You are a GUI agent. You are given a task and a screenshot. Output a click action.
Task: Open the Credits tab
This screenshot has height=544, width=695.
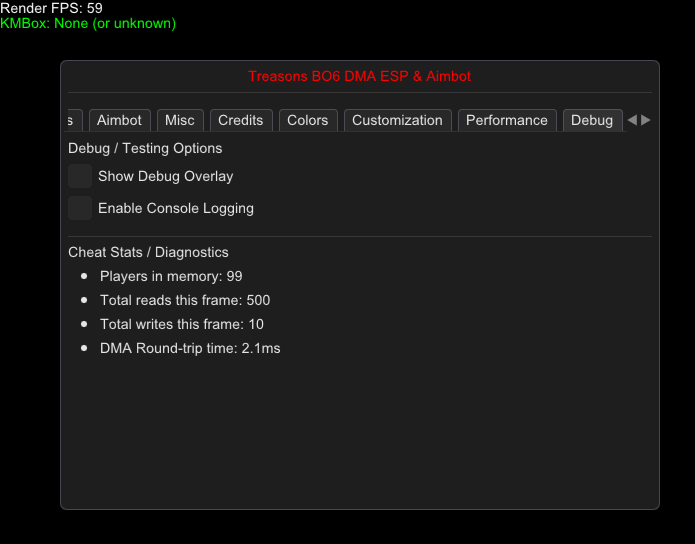pyautogui.click(x=241, y=120)
